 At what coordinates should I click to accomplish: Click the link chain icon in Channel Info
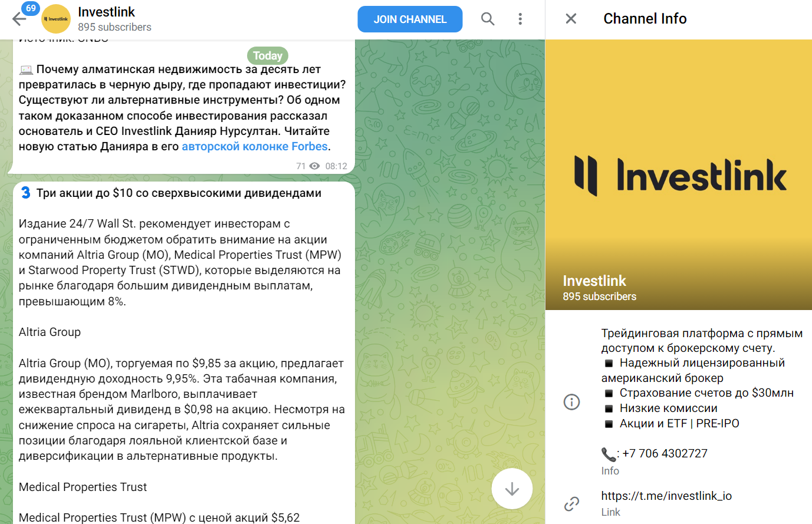(x=571, y=504)
